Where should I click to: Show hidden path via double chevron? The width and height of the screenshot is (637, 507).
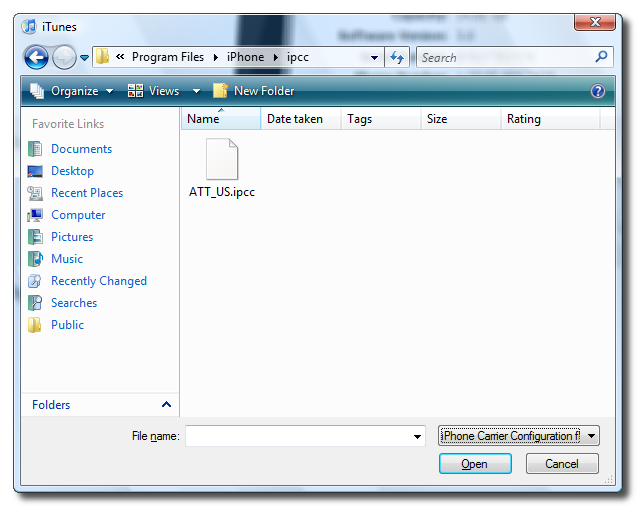tap(120, 56)
